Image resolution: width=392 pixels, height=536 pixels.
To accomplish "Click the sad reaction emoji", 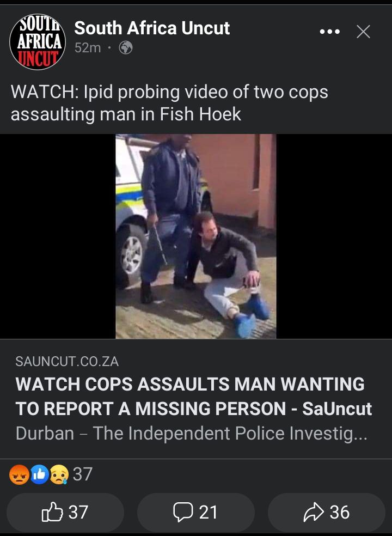I will [59, 474].
